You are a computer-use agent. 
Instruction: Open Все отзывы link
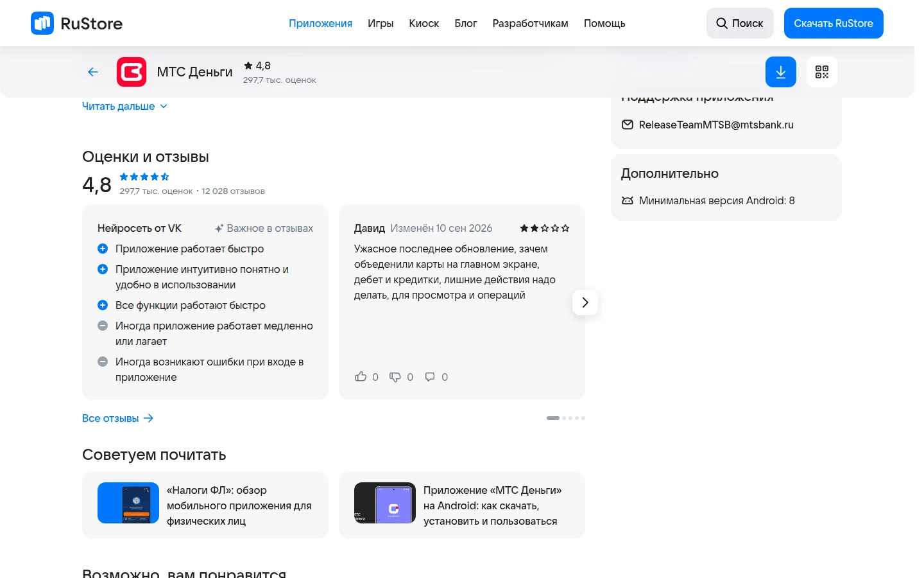pos(118,418)
